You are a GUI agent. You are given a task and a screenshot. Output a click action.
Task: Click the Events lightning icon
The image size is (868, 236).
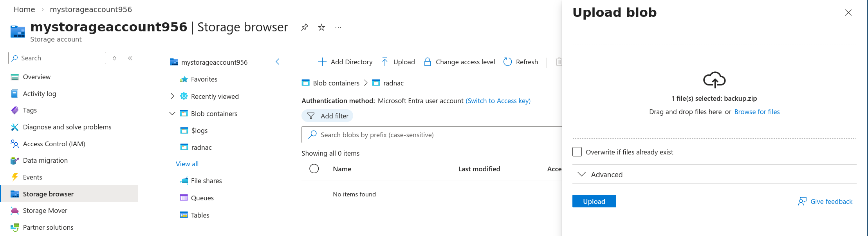click(x=14, y=177)
